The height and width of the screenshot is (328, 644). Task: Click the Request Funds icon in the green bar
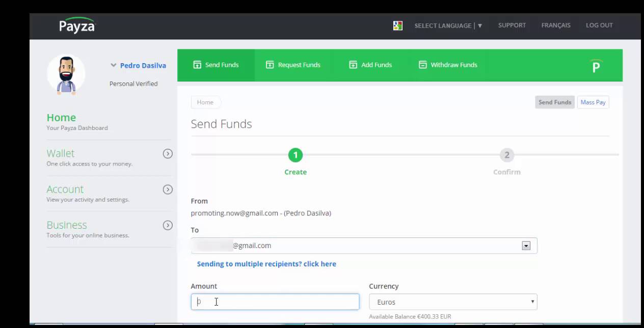(270, 65)
